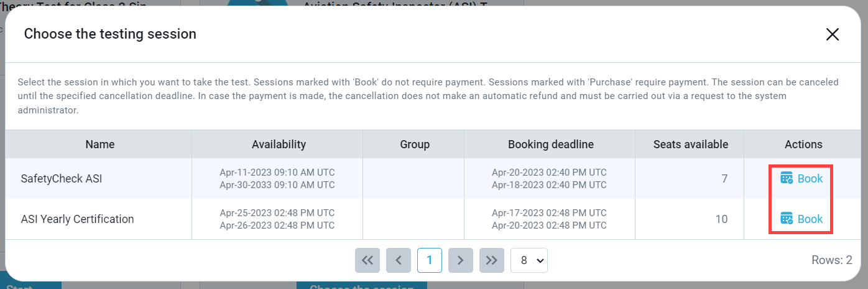
Task: Book the SafetyCheck ASI session
Action: [x=810, y=179]
